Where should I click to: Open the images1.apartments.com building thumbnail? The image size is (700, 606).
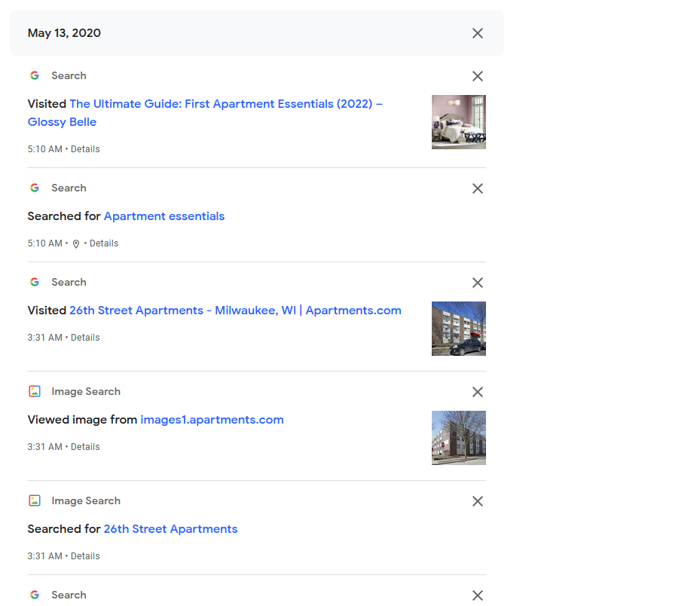(x=458, y=438)
